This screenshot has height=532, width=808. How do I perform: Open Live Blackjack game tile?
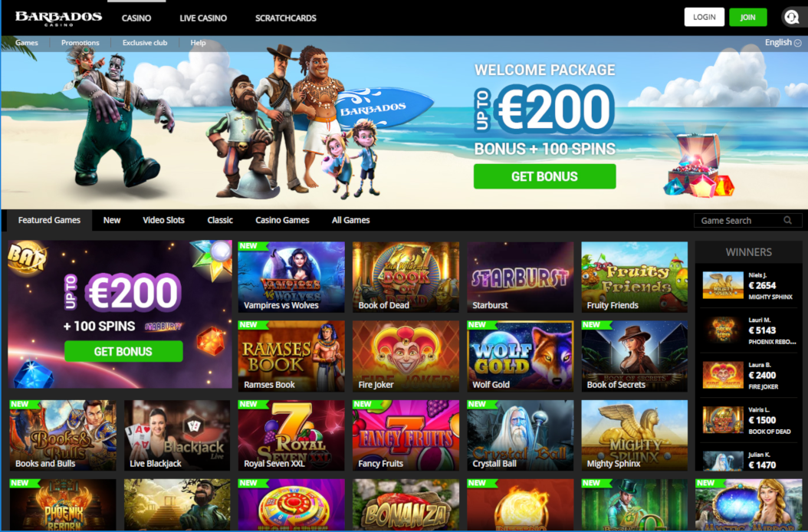[x=177, y=435]
